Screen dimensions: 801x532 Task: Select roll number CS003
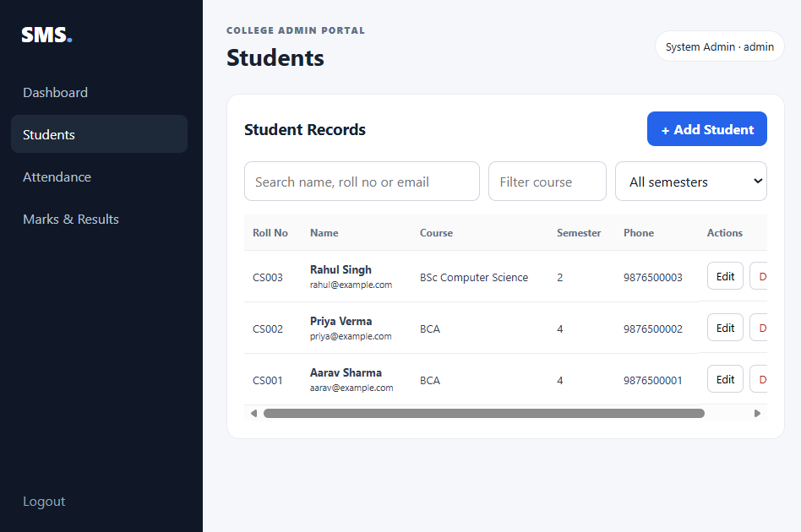[268, 277]
